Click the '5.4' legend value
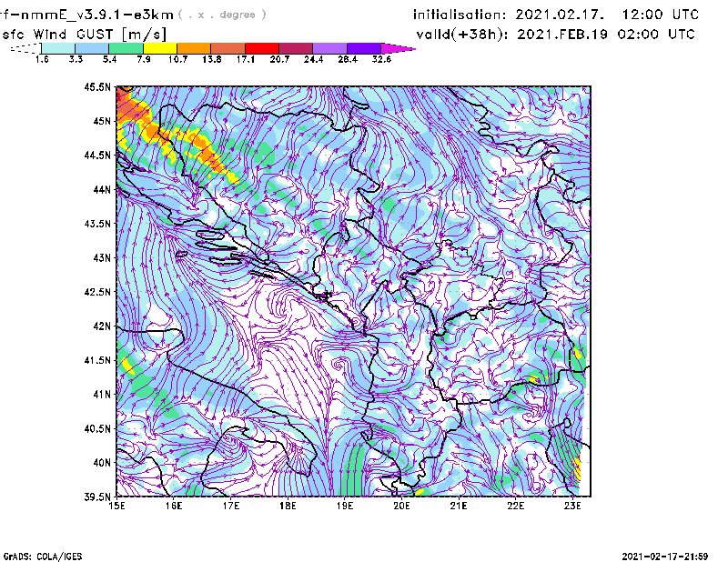This screenshot has height=562, width=728. coord(109,59)
